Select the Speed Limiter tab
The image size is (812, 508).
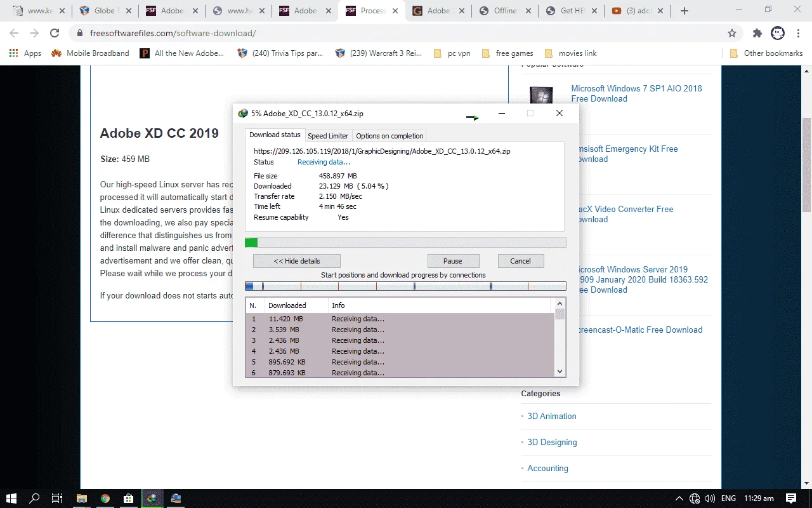coord(328,136)
